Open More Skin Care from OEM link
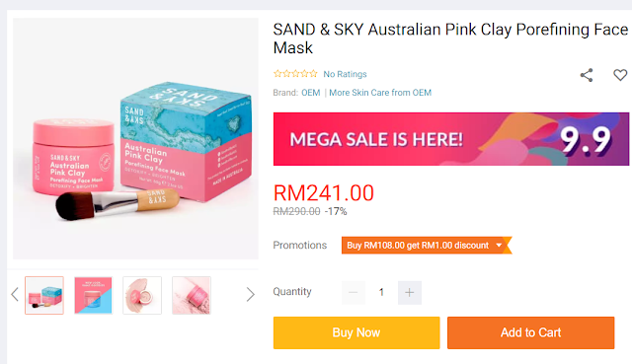 coord(380,93)
